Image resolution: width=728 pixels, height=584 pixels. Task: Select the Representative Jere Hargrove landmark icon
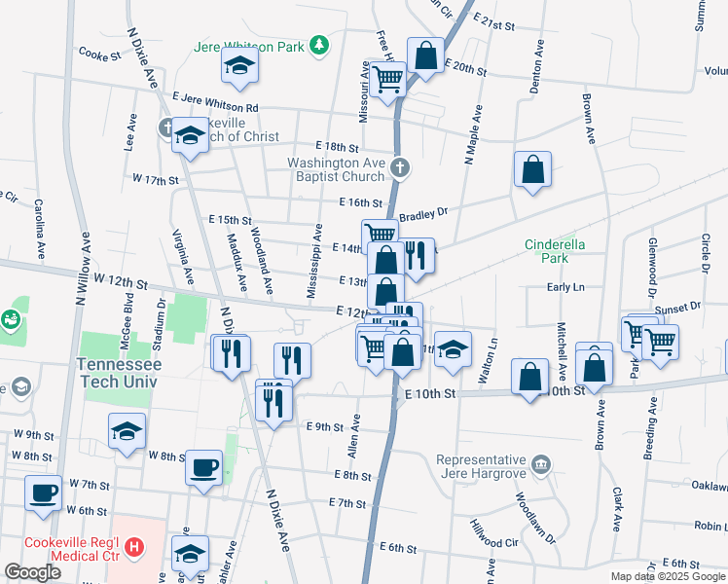tap(541, 464)
